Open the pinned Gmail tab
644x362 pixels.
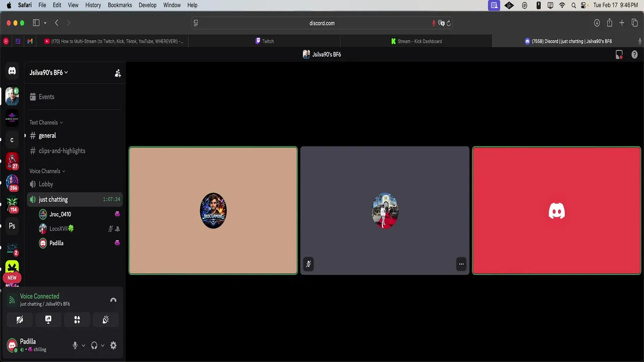(30, 41)
